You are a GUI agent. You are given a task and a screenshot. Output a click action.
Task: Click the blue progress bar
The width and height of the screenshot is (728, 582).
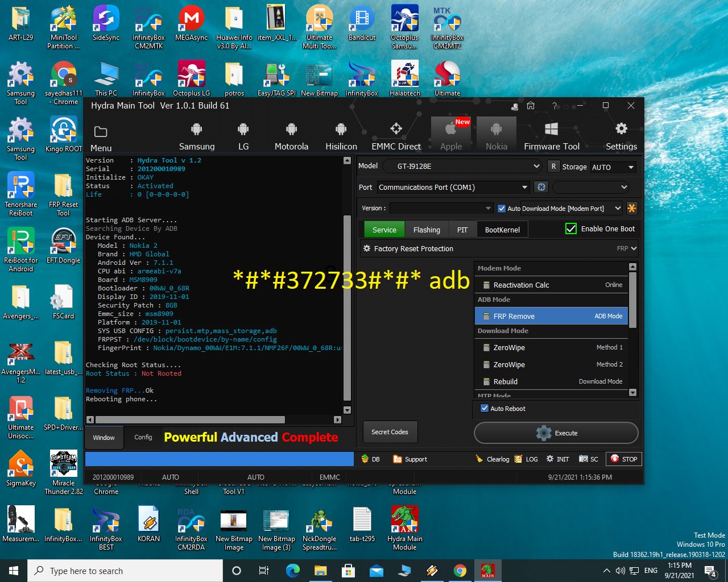219,459
